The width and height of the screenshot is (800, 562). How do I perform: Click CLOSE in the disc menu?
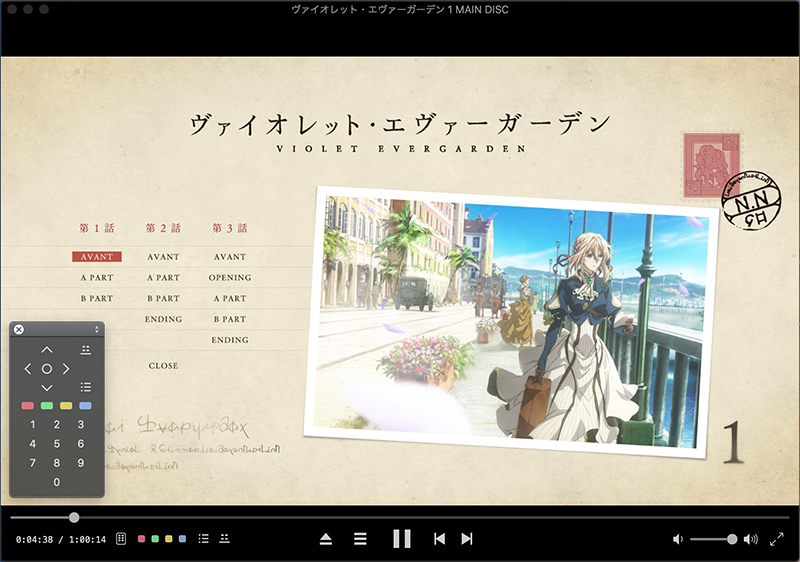[x=163, y=366]
